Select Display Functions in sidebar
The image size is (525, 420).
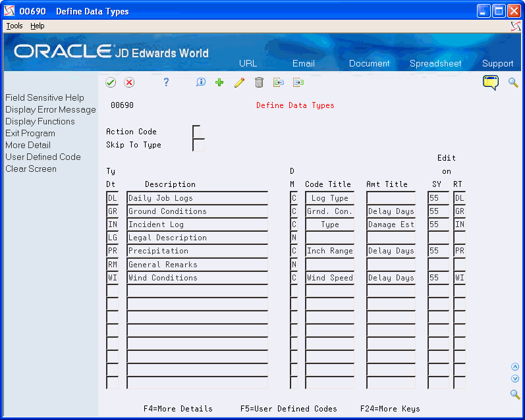point(40,122)
